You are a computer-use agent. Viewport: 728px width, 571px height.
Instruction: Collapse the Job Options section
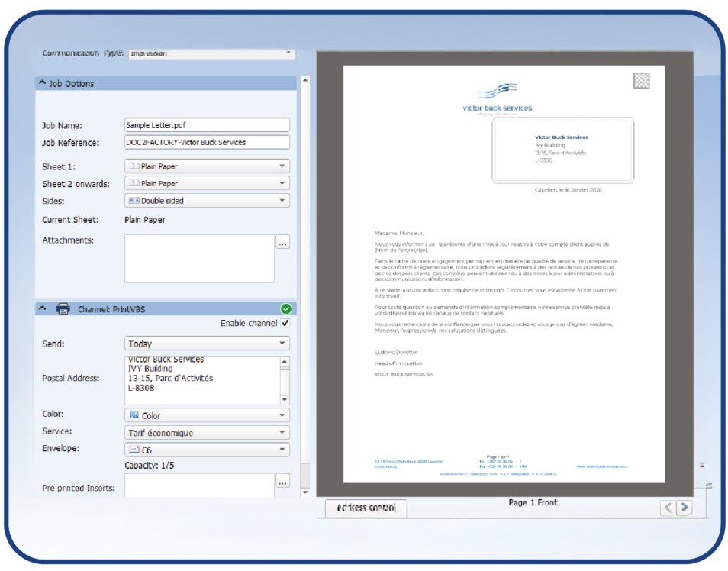tap(41, 83)
